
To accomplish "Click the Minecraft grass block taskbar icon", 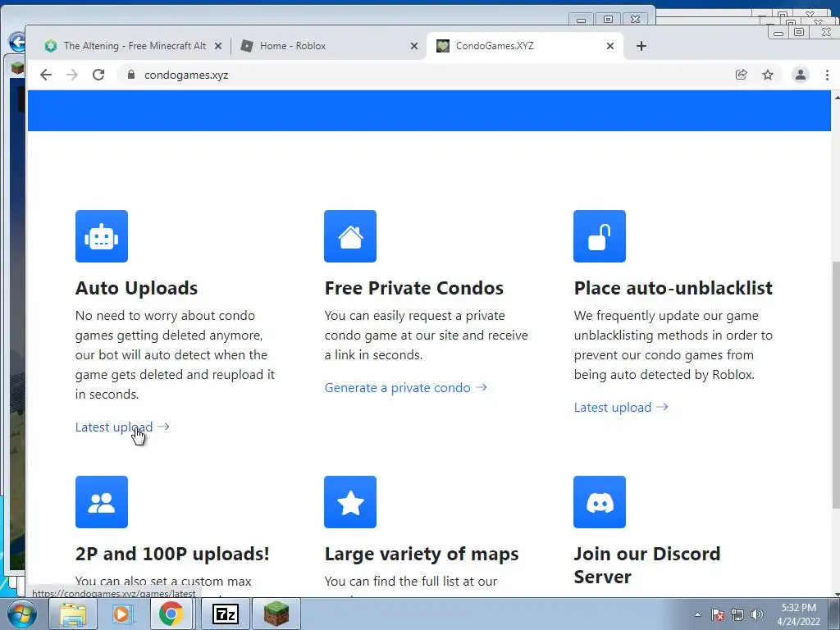I will click(x=276, y=614).
